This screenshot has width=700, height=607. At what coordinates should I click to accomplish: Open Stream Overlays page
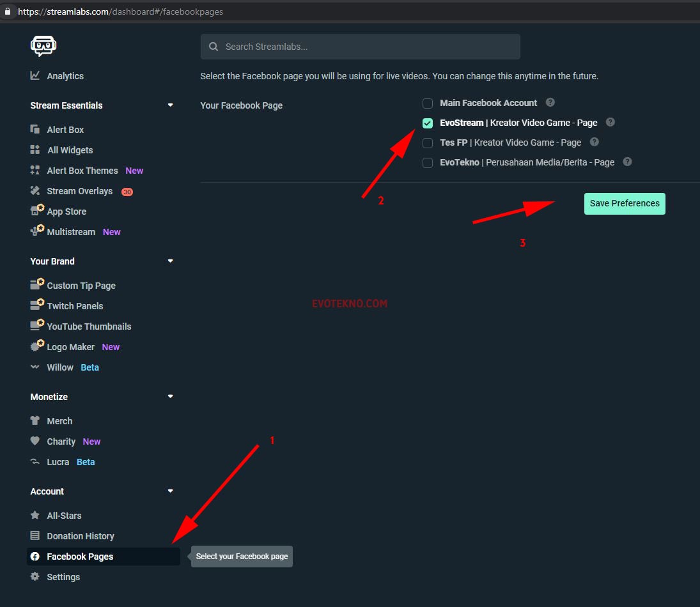pos(79,191)
